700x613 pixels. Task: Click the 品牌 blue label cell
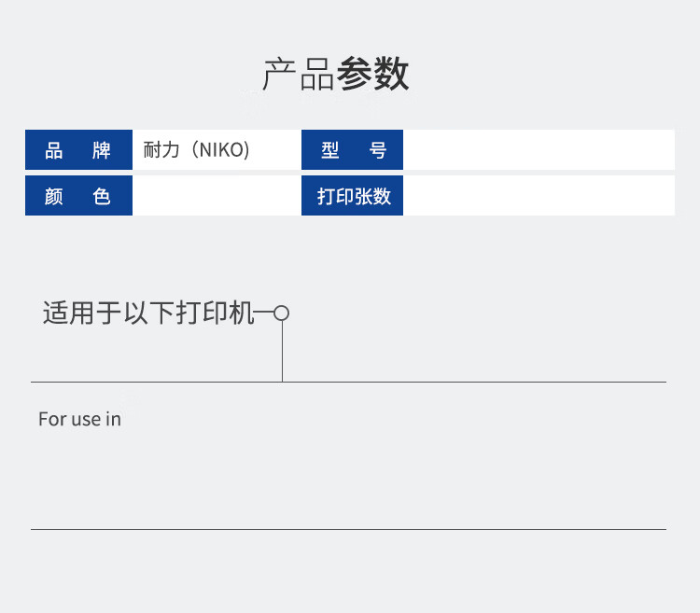point(78,150)
